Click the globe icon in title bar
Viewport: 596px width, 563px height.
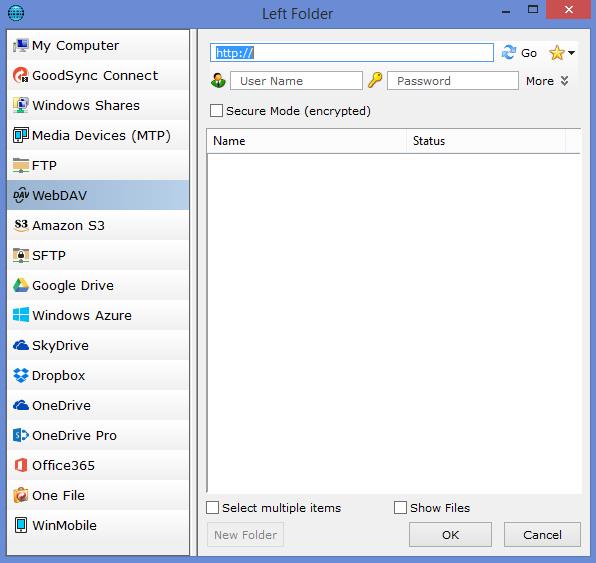pos(16,13)
